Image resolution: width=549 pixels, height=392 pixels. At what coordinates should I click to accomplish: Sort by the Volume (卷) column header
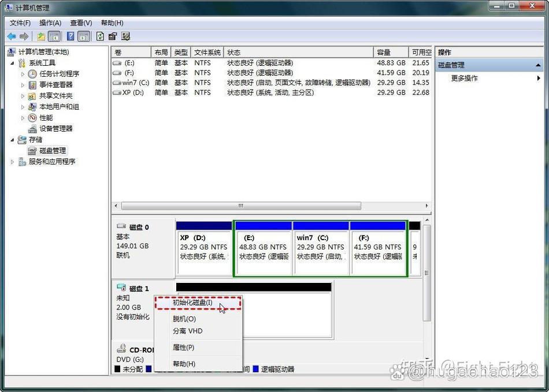pos(131,52)
